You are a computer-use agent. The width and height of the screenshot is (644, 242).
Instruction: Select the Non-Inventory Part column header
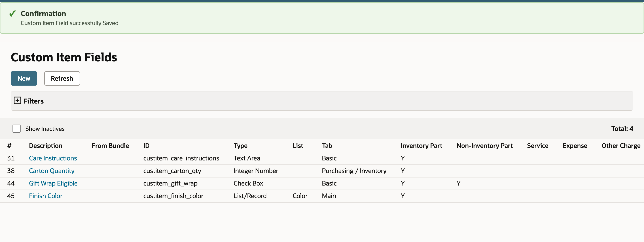click(485, 146)
